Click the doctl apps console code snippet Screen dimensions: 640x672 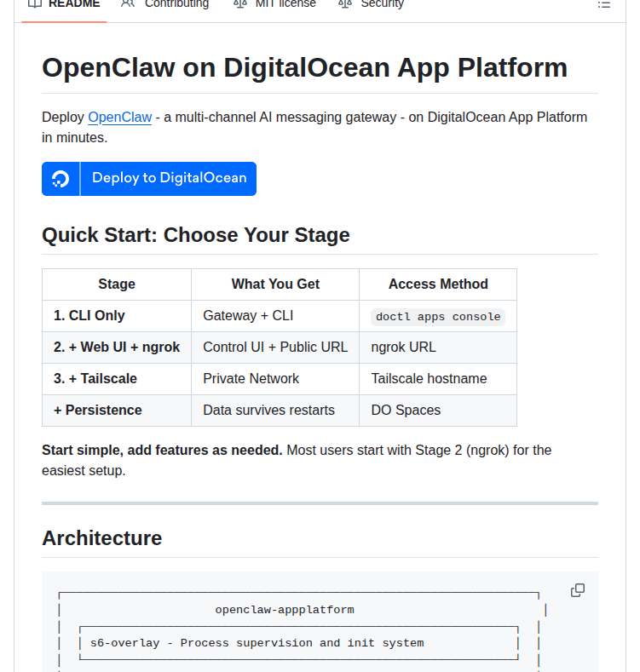point(438,317)
